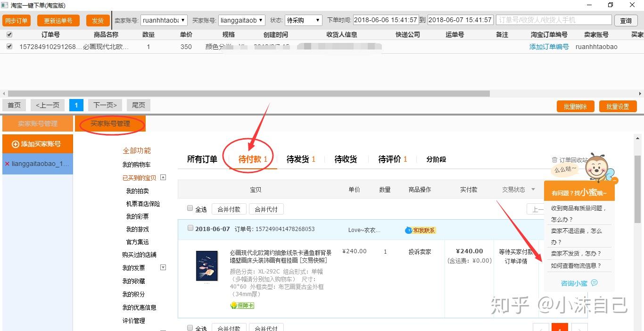Click the 添加买家账号 button
Image resolution: width=644 pixels, height=331 pixels.
pos(38,144)
